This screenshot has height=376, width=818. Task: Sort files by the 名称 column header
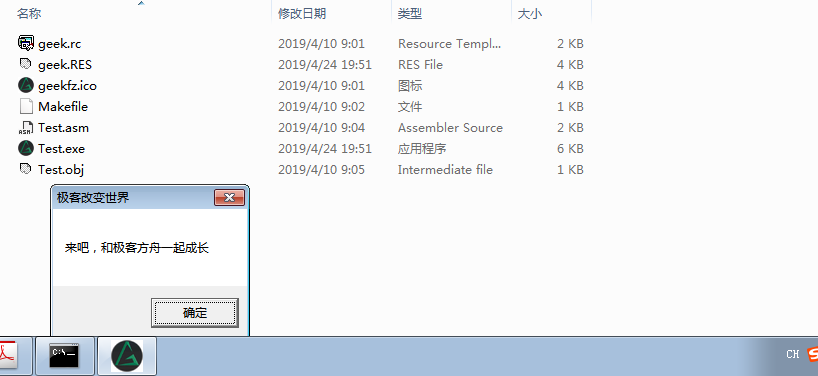[29, 14]
